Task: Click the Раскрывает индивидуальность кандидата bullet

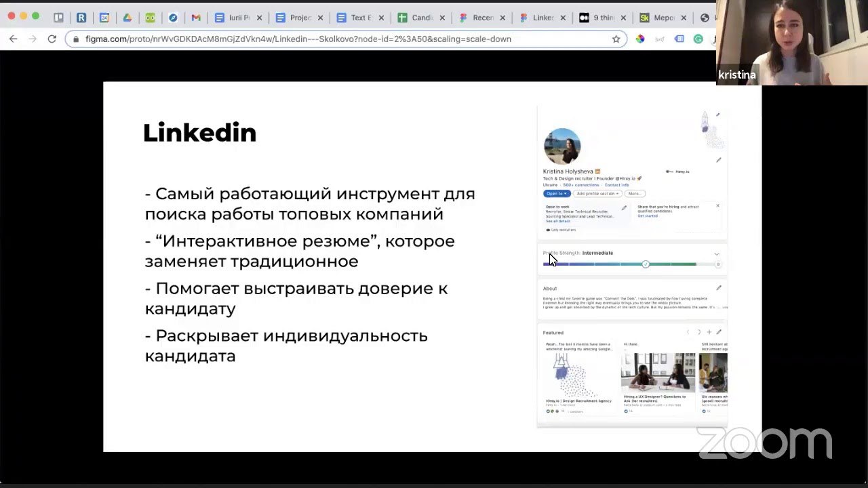Action: pos(286,346)
